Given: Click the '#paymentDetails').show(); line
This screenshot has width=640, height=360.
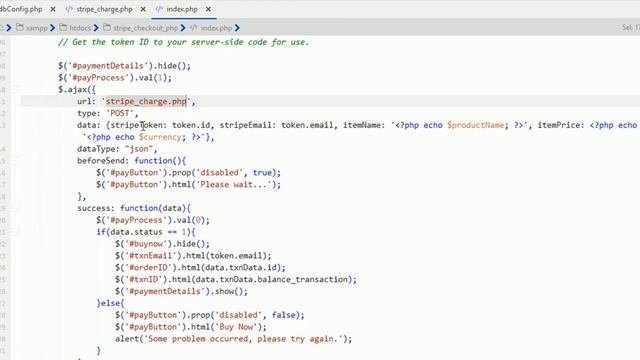Looking at the screenshot, I should 181,291.
